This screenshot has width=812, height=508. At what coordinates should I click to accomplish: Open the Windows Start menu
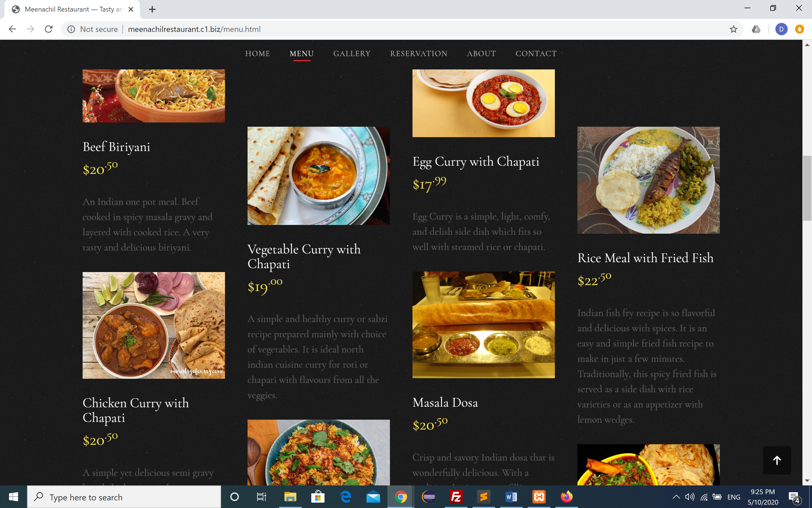14,497
